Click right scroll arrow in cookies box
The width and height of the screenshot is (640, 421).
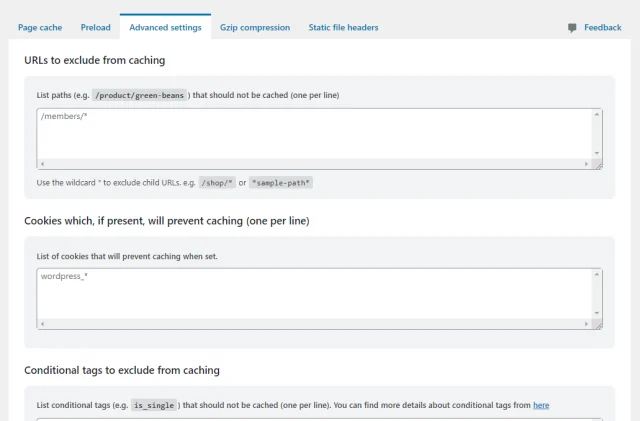[x=587, y=324]
